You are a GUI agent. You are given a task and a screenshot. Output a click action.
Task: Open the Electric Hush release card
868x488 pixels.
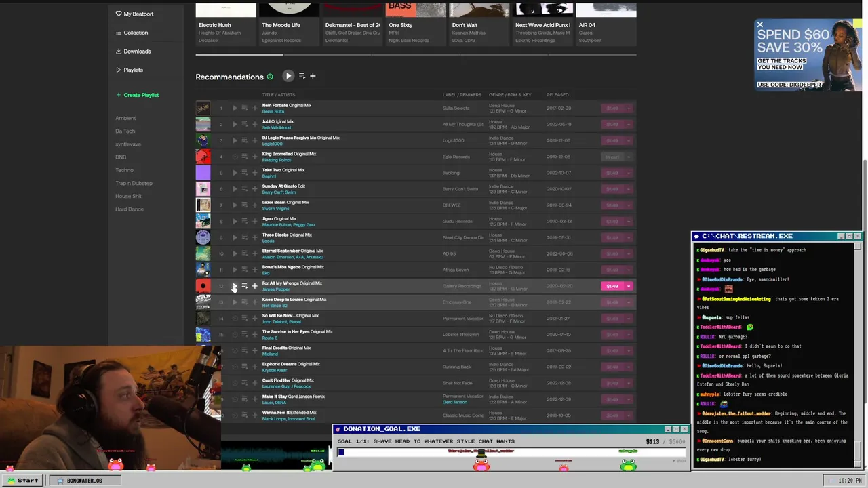[226, 24]
